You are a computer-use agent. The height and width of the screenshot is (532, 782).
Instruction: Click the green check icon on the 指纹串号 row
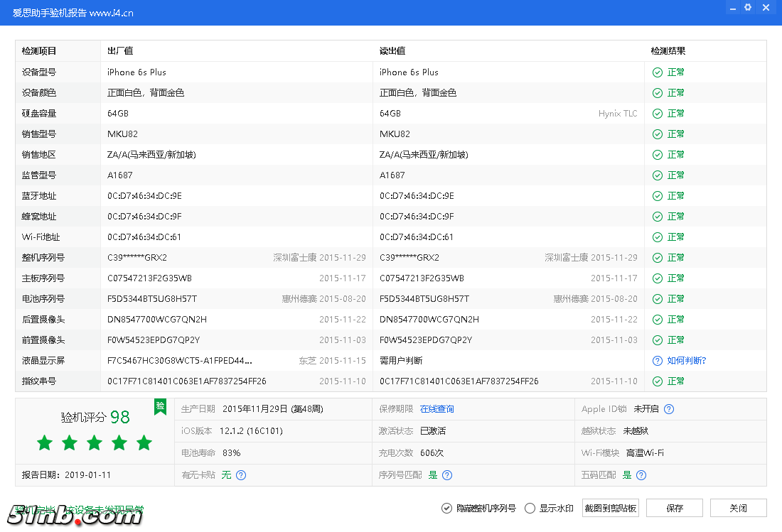pos(657,381)
